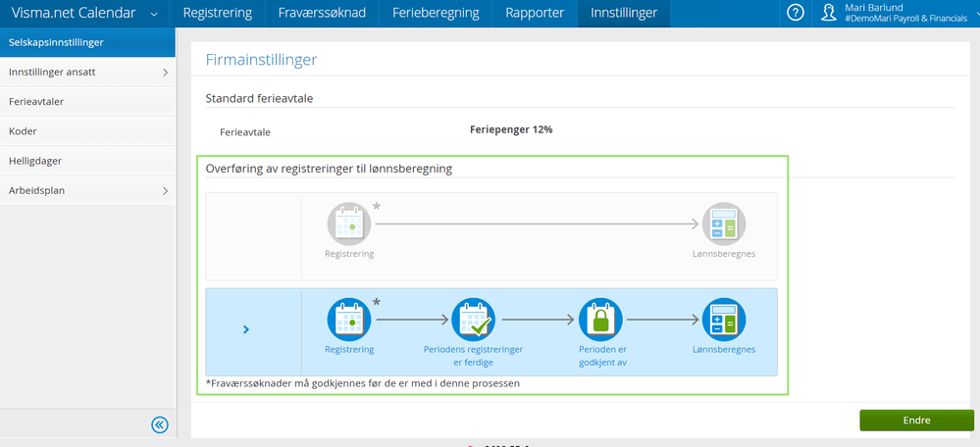The height and width of the screenshot is (447, 980).
Task: Click the blue Registrering label text
Action: coord(349,350)
